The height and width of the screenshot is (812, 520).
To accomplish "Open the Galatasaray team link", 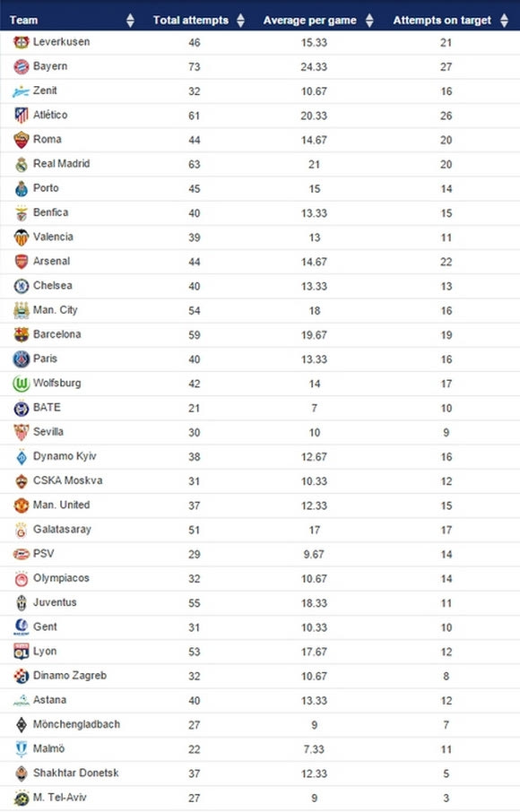I will click(x=62, y=530).
